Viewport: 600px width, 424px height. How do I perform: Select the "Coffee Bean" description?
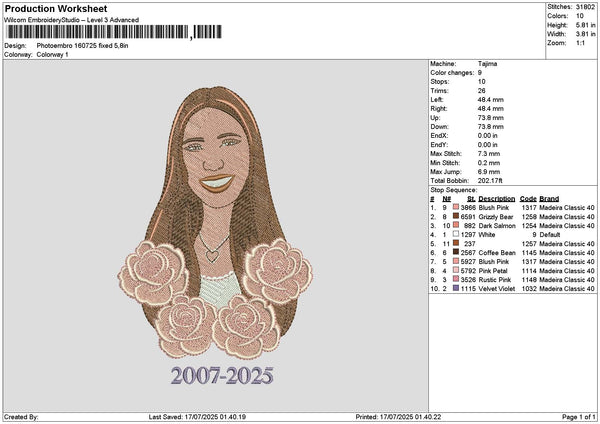(x=497, y=253)
